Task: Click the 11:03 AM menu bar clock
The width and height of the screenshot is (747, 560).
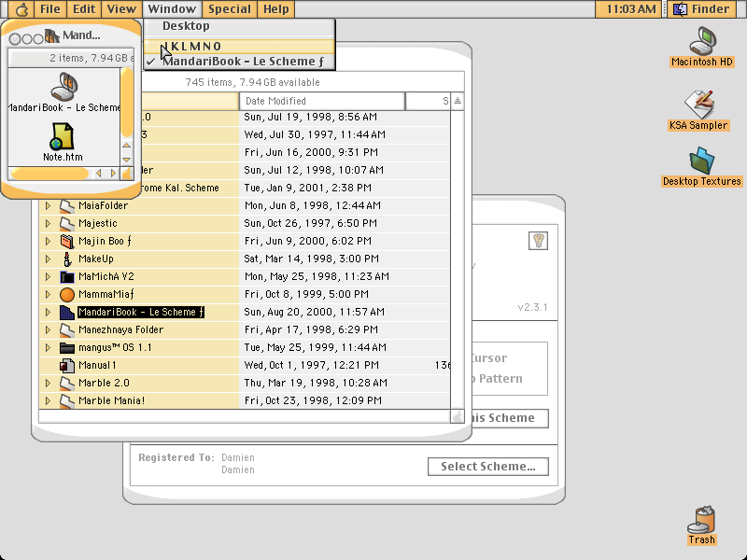Action: coord(630,9)
